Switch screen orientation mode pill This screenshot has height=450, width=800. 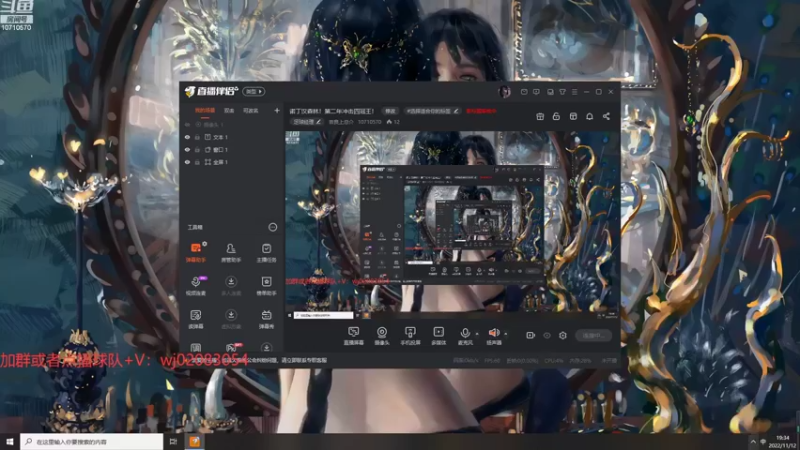point(254,91)
